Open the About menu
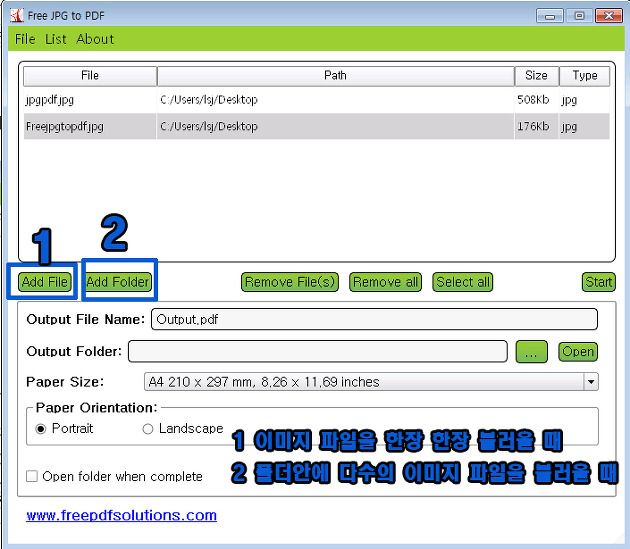This screenshot has height=549, width=630. point(95,39)
